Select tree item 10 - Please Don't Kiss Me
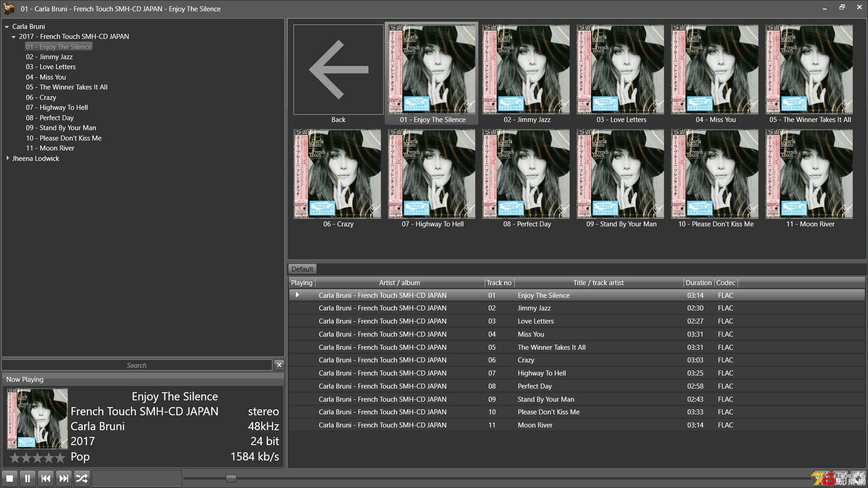The image size is (868, 488). (x=64, y=138)
